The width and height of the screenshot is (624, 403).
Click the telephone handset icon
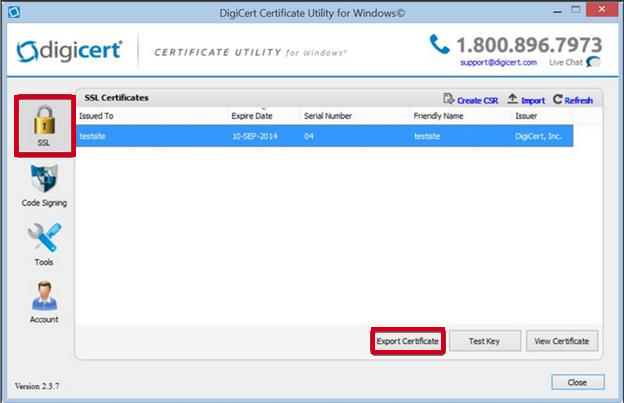click(x=439, y=44)
